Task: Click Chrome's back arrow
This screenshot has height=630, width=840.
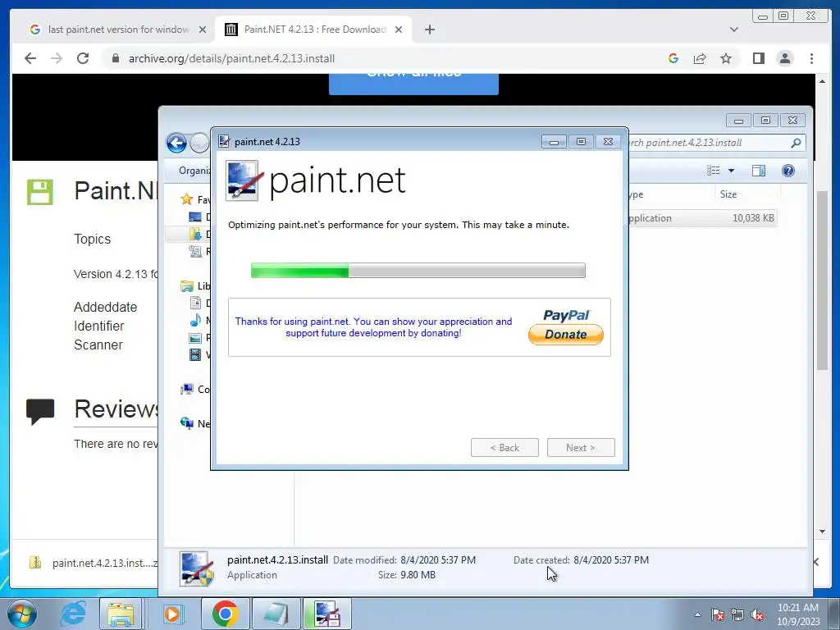Action: [x=30, y=58]
